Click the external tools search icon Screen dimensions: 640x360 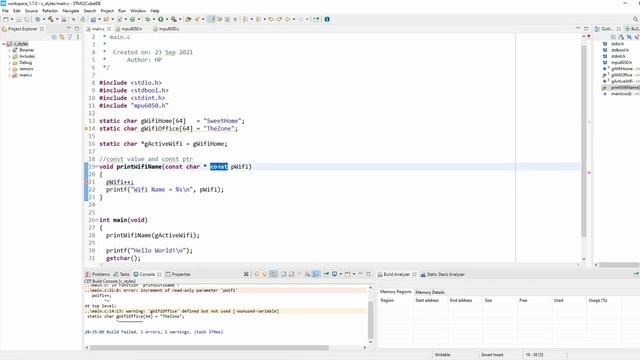[x=174, y=19]
